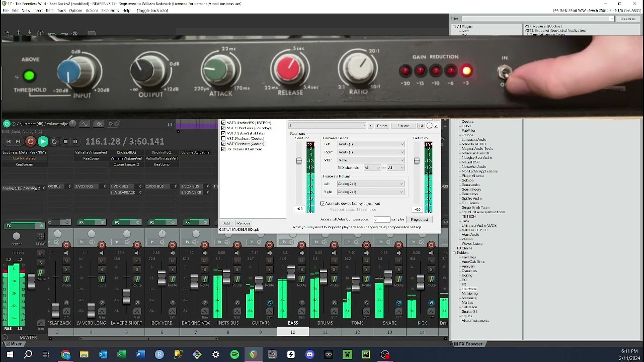The height and width of the screenshot is (362, 644).
Task: Start playback with the green play button
Action: pyautogui.click(x=43, y=142)
